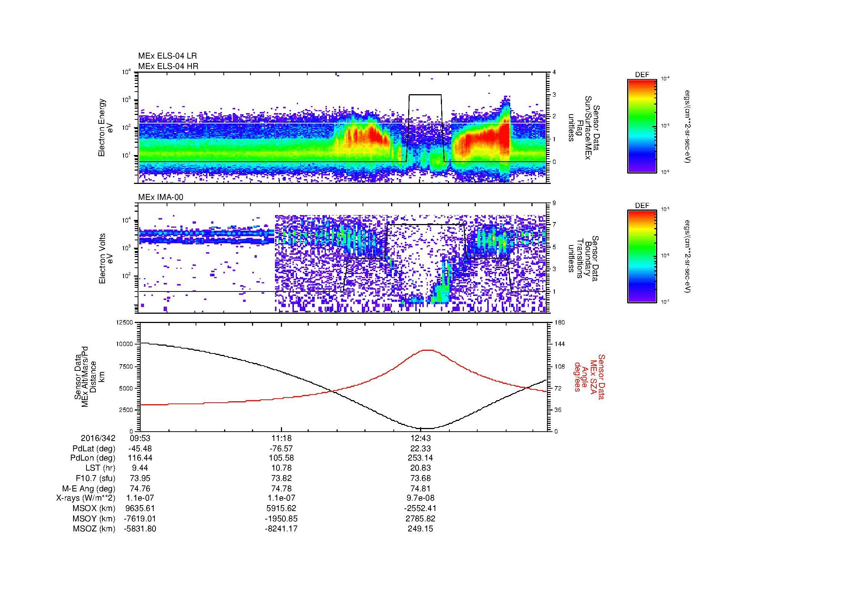Click the PdLat value '-76.57'

281,449
